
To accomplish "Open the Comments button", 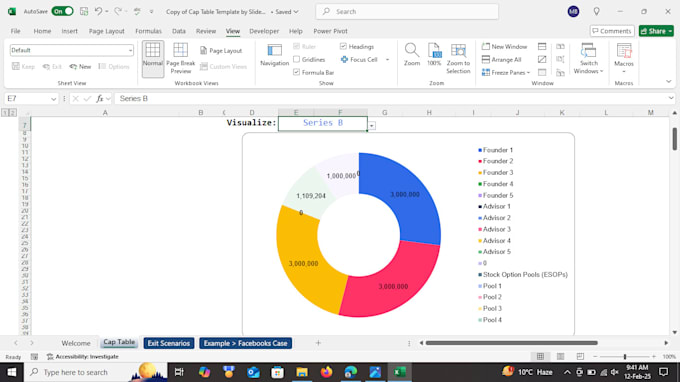I will 611,31.
